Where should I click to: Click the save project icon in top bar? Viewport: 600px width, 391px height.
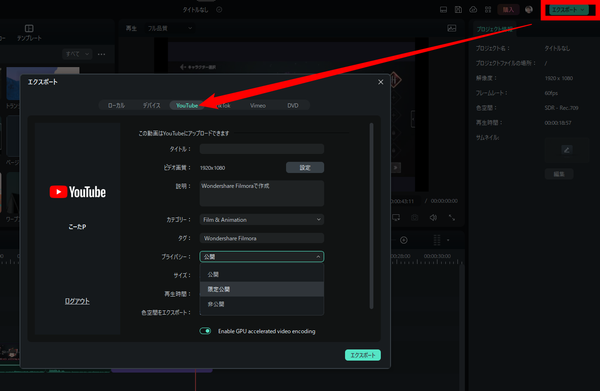(x=458, y=10)
